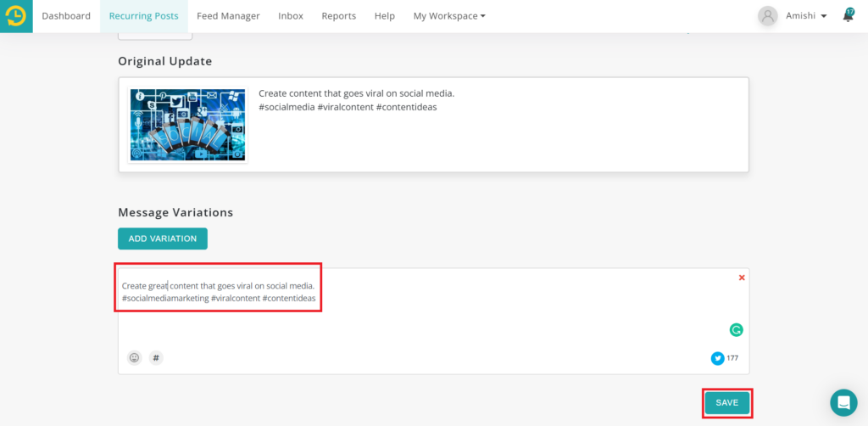
Task: Click the ADD VARIATION button
Action: tap(163, 238)
